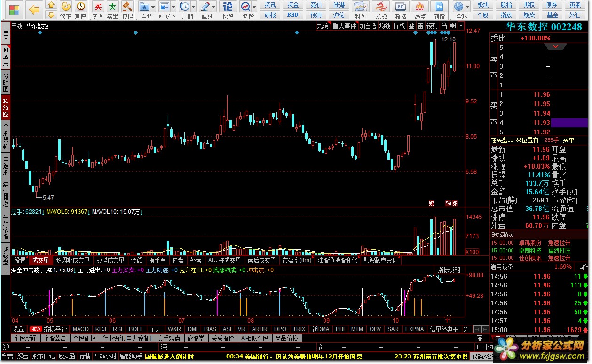
Task: Click the 全球 globe icon
Action: [x=459, y=6]
